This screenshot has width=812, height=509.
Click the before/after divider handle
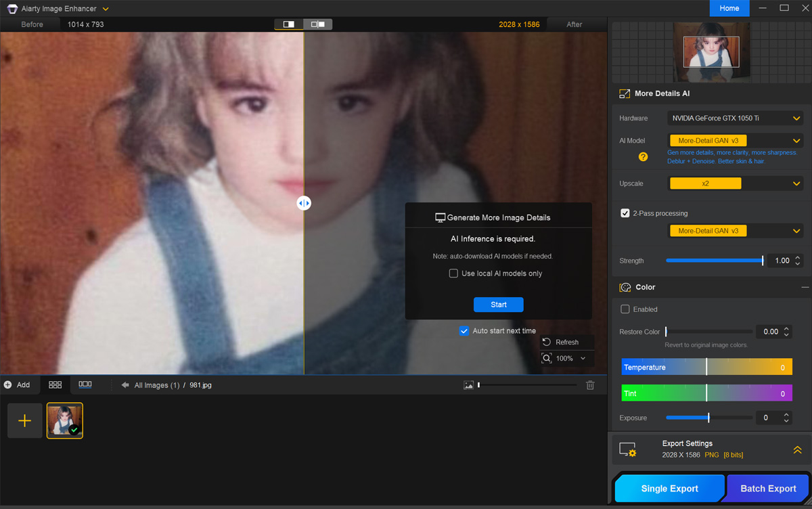tap(304, 203)
